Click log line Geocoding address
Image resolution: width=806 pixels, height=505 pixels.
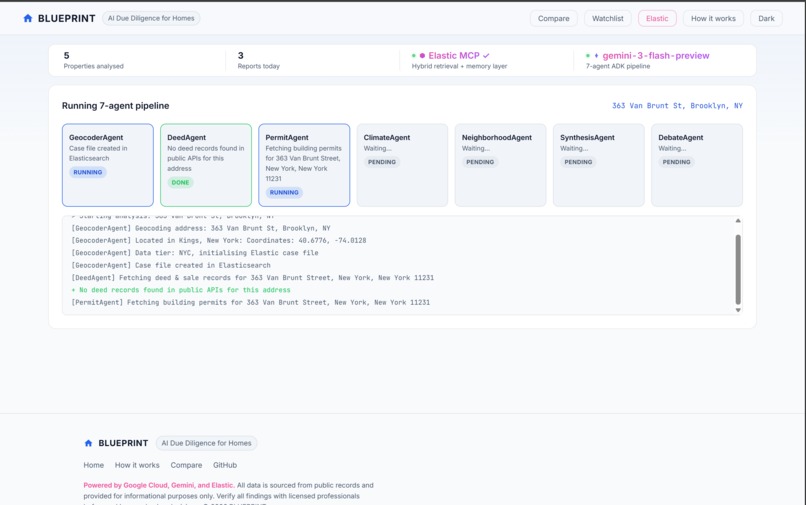click(201, 228)
